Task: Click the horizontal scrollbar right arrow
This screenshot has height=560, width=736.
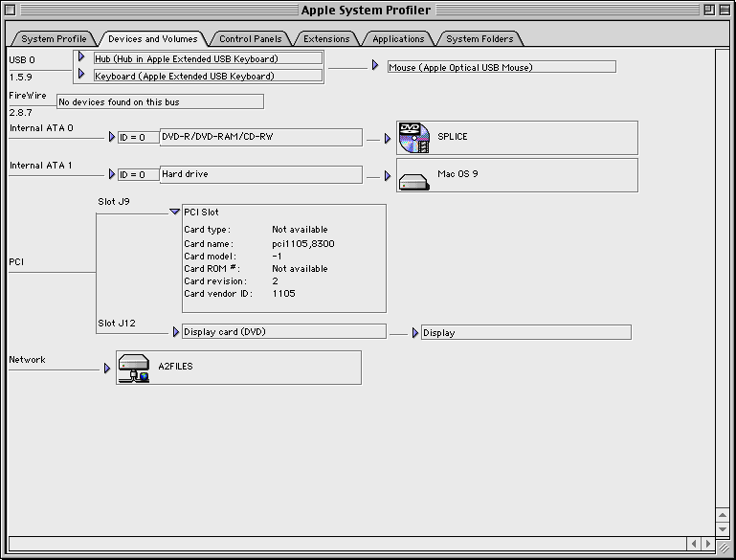Action: (708, 544)
